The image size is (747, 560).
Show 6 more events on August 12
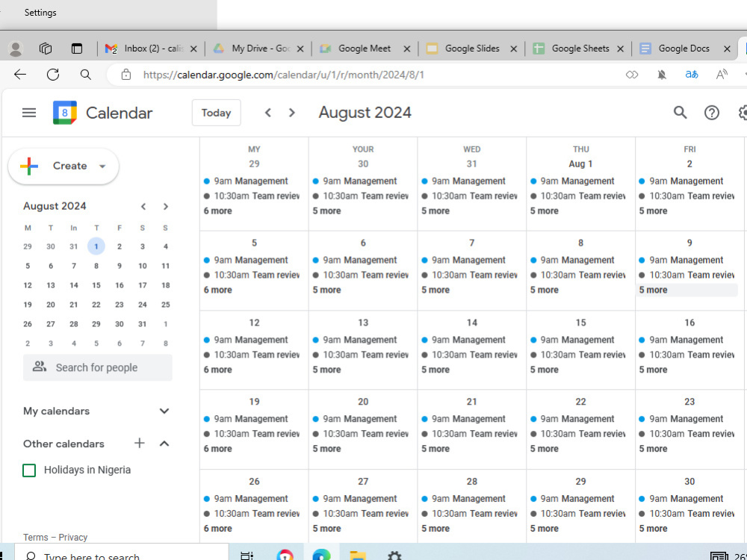217,370
